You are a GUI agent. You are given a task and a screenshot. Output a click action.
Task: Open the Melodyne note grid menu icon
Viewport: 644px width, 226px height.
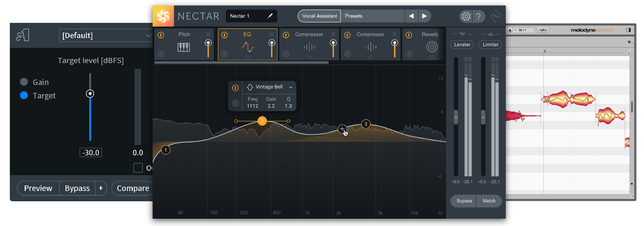(x=629, y=52)
